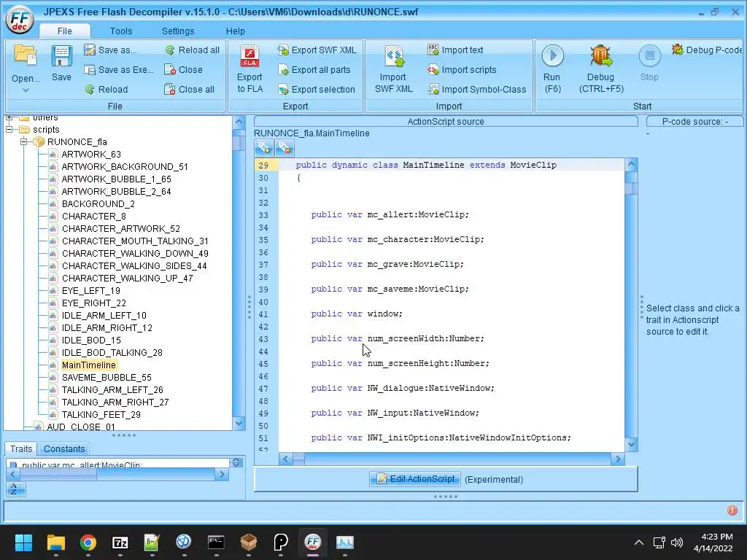
Task: Click Import text
Action: tap(455, 50)
